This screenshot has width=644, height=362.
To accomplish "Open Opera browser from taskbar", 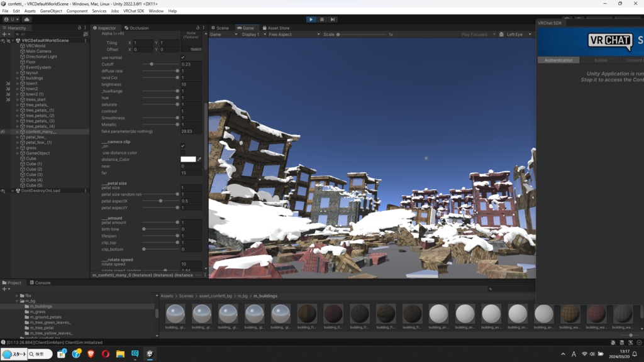I will (106, 354).
